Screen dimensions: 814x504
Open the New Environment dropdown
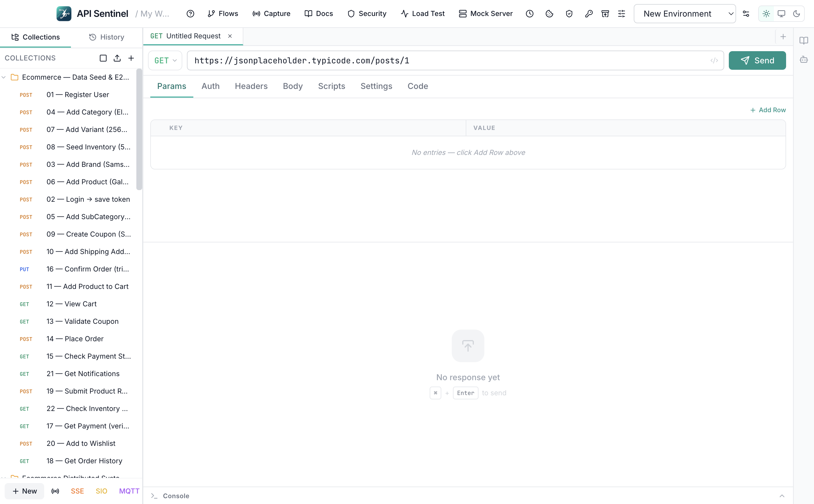(685, 14)
